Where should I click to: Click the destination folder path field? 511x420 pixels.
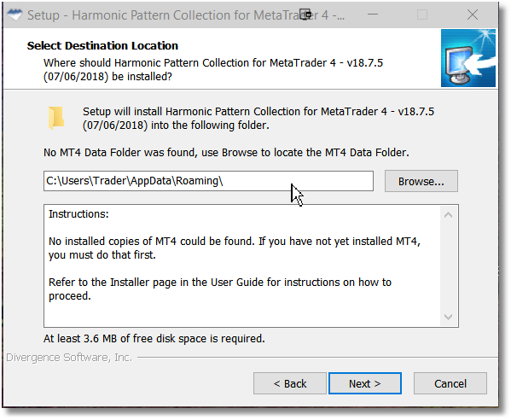pyautogui.click(x=208, y=181)
